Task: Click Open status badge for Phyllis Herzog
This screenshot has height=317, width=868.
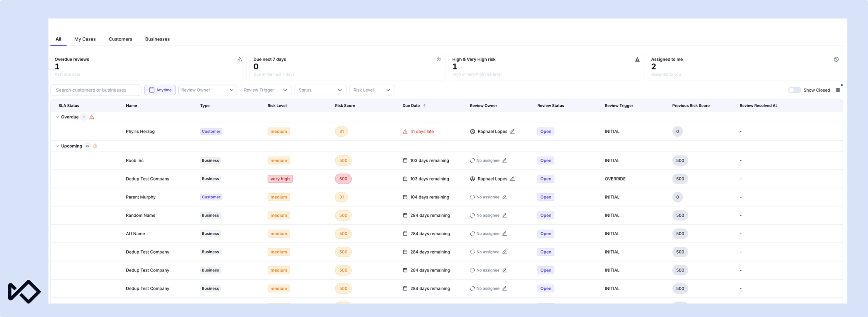Action: click(x=546, y=131)
